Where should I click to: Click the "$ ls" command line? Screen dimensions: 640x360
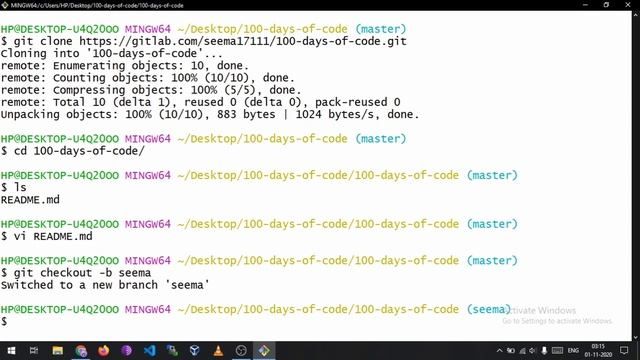point(14,188)
